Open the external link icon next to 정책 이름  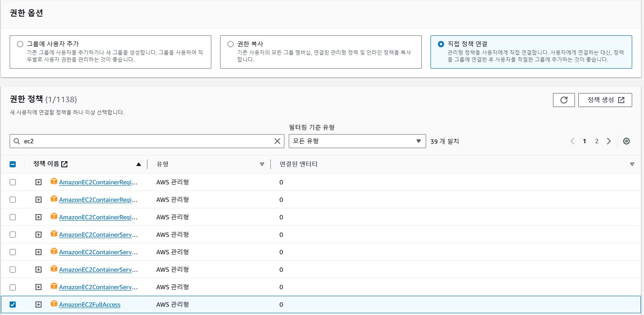pyautogui.click(x=64, y=164)
